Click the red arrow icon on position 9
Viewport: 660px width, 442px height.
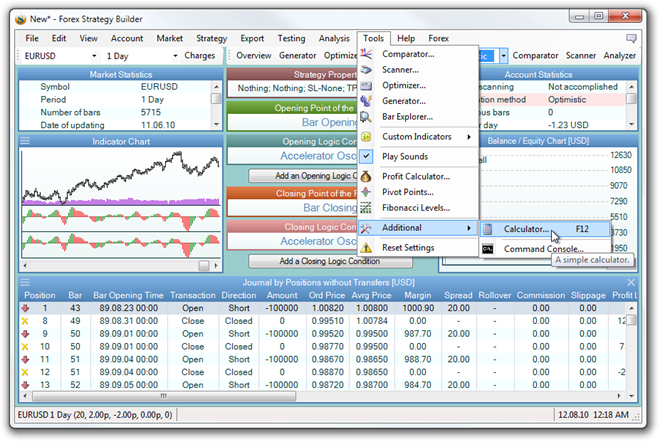click(25, 334)
